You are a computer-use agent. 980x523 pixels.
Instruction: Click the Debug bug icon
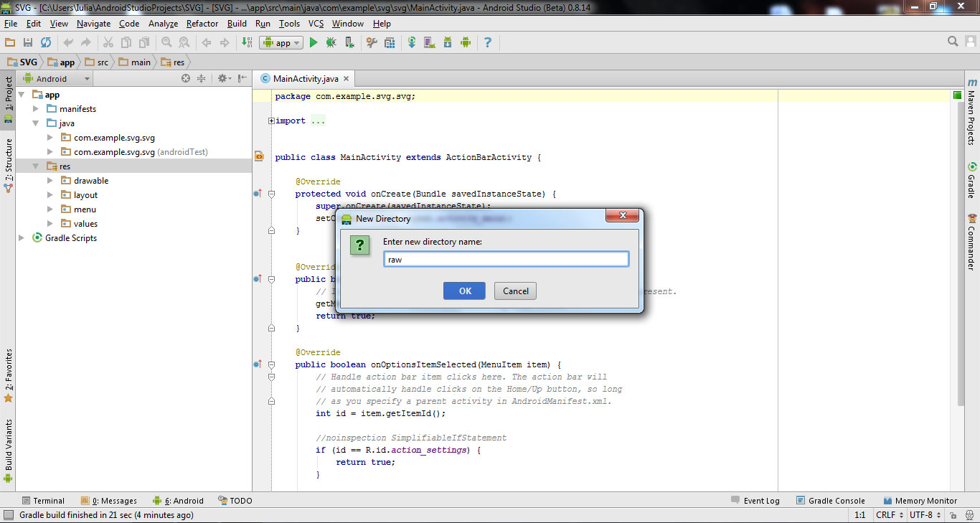point(331,43)
